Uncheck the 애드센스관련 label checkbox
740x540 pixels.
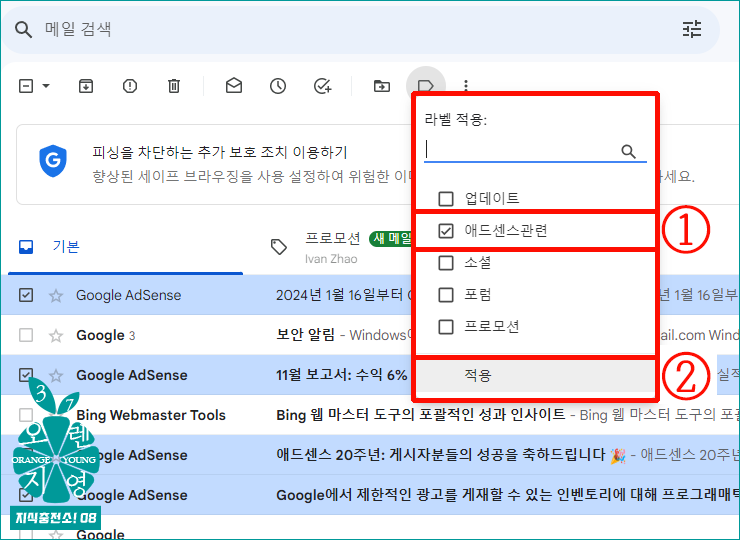click(446, 231)
